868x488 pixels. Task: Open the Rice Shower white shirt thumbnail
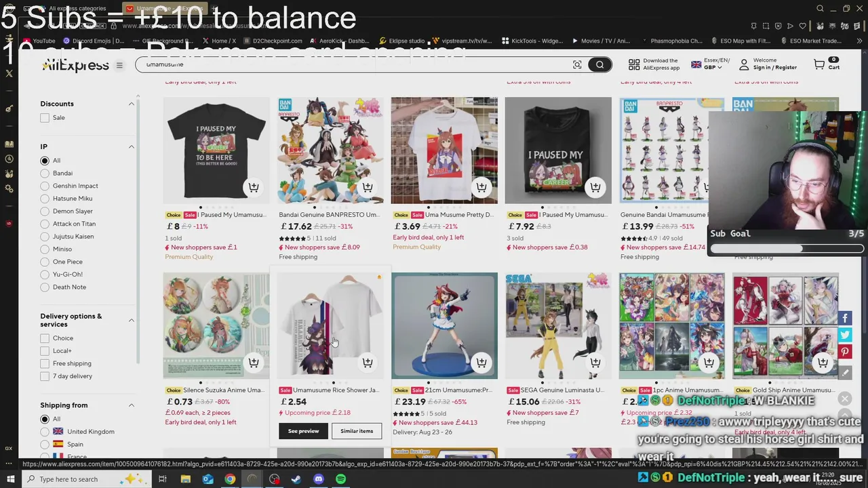[330, 326]
